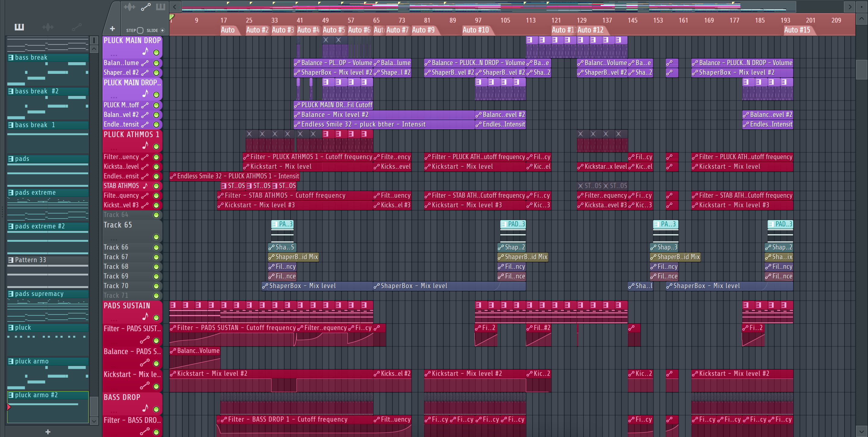Click automation icon on Balan..lume track header
Image resolution: width=868 pixels, height=437 pixels.
(145, 63)
